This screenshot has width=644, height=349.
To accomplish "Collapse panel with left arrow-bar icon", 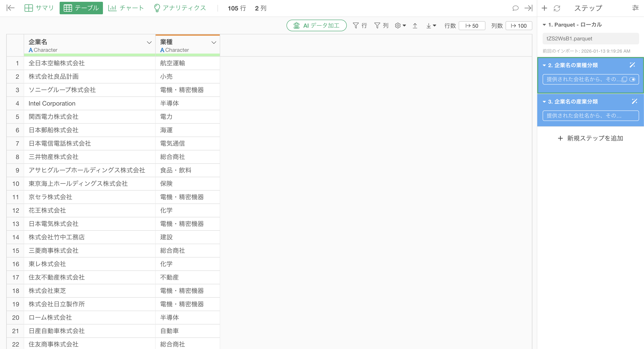I will click(10, 8).
